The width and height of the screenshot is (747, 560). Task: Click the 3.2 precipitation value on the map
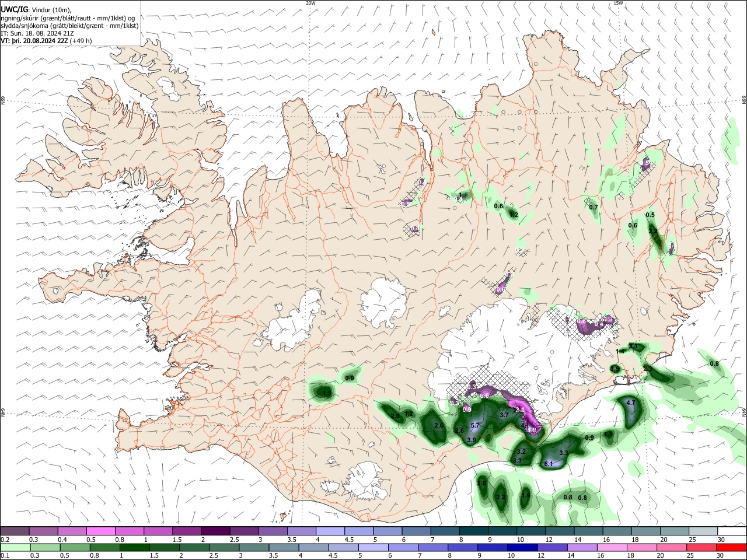coord(522,452)
